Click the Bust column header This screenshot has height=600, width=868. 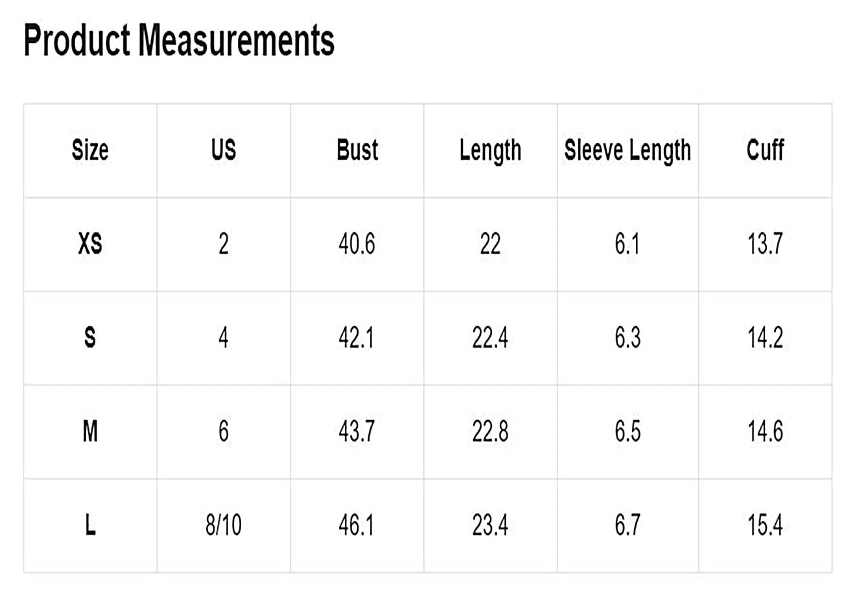357,150
